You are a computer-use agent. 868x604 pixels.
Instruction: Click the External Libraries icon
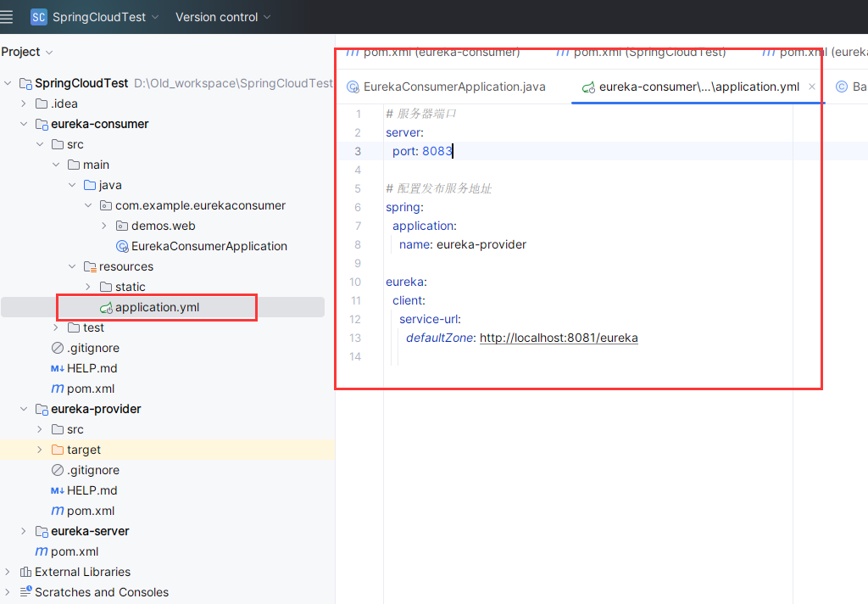(x=25, y=572)
